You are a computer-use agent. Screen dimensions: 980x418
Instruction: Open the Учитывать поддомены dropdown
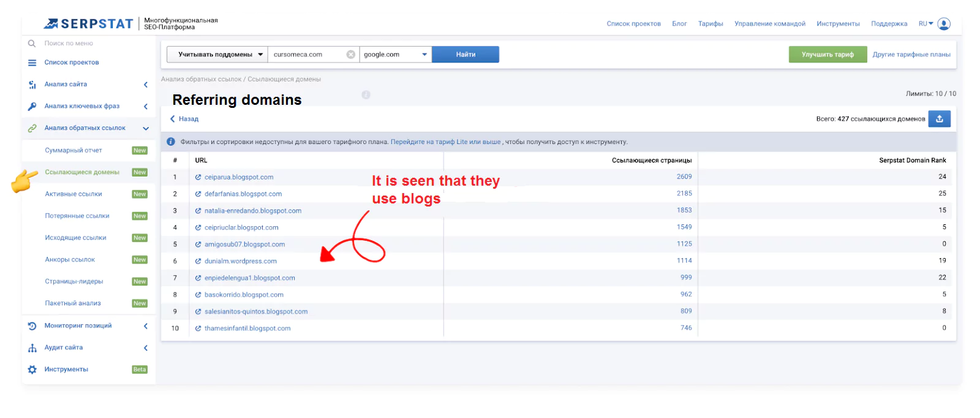click(x=217, y=55)
